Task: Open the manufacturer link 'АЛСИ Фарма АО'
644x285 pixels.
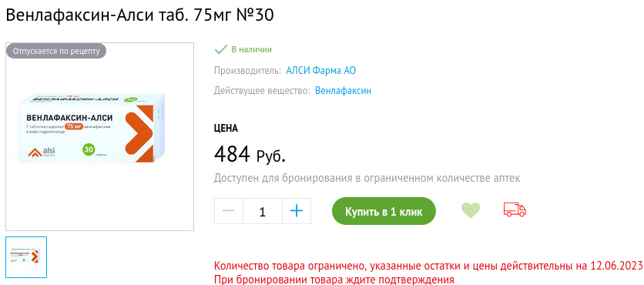Action: point(320,71)
